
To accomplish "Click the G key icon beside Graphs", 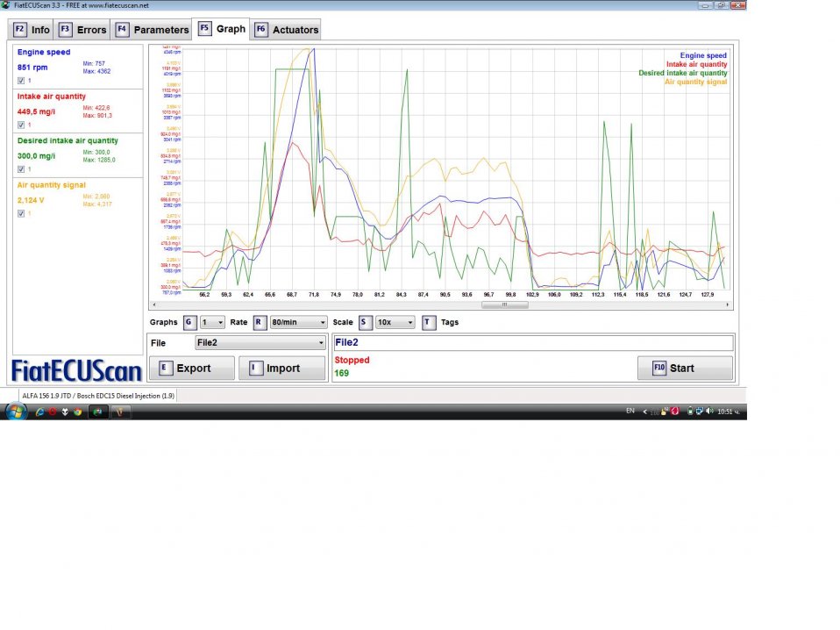I will point(189,322).
